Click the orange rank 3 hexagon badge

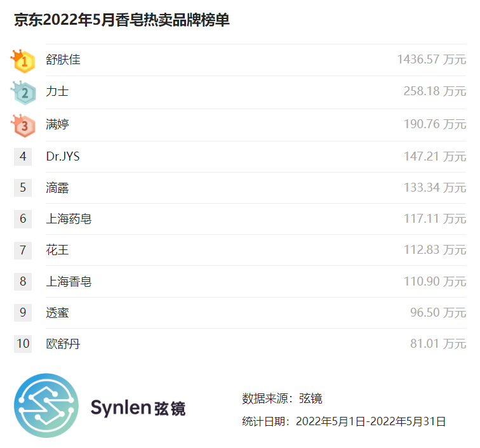23,125
